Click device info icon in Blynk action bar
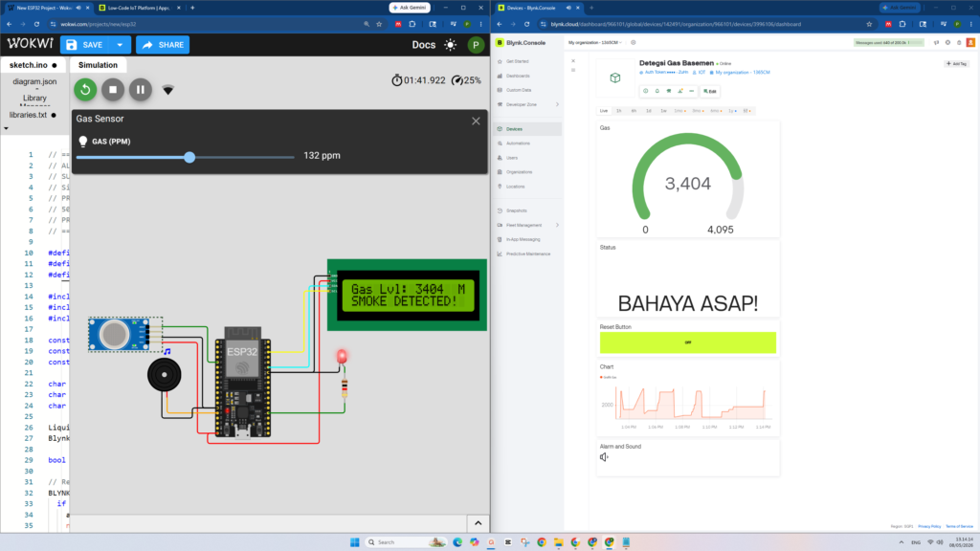The height and width of the screenshot is (551, 980). [x=646, y=91]
